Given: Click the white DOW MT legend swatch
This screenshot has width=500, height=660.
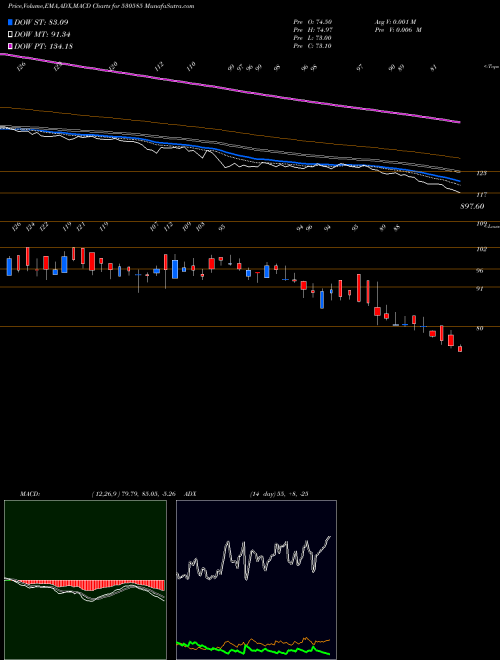Looking at the screenshot, I should tap(10, 35).
